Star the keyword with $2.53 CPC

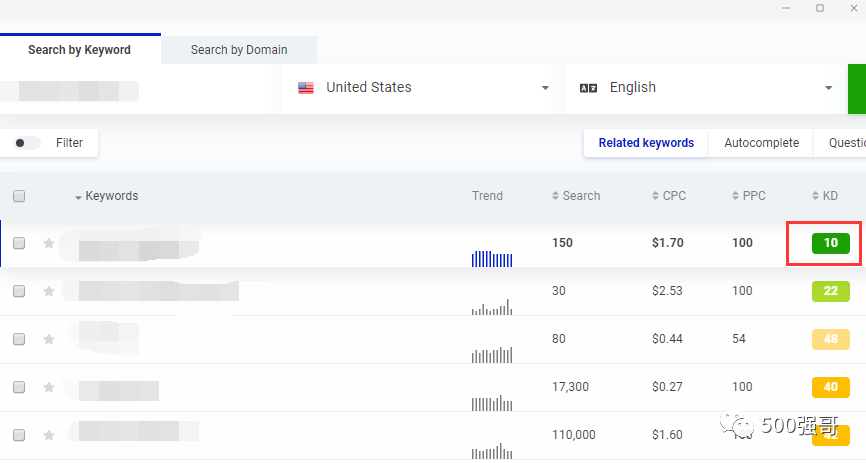(49, 291)
